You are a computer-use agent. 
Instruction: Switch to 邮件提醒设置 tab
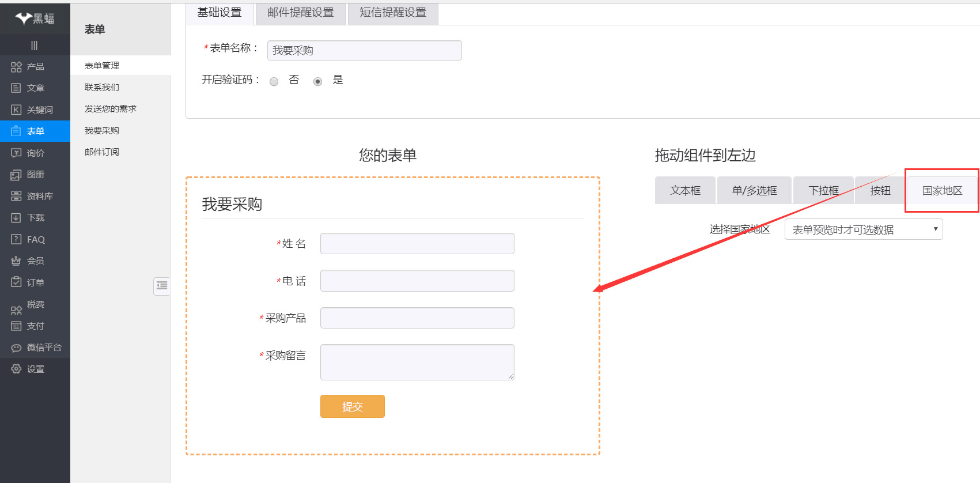pyautogui.click(x=300, y=13)
